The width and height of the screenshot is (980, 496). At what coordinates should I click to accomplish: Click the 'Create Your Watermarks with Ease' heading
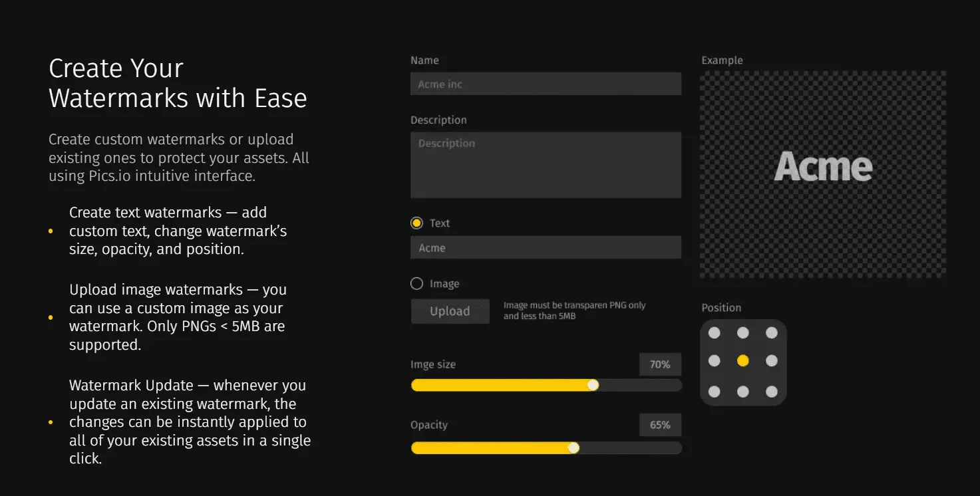178,83
